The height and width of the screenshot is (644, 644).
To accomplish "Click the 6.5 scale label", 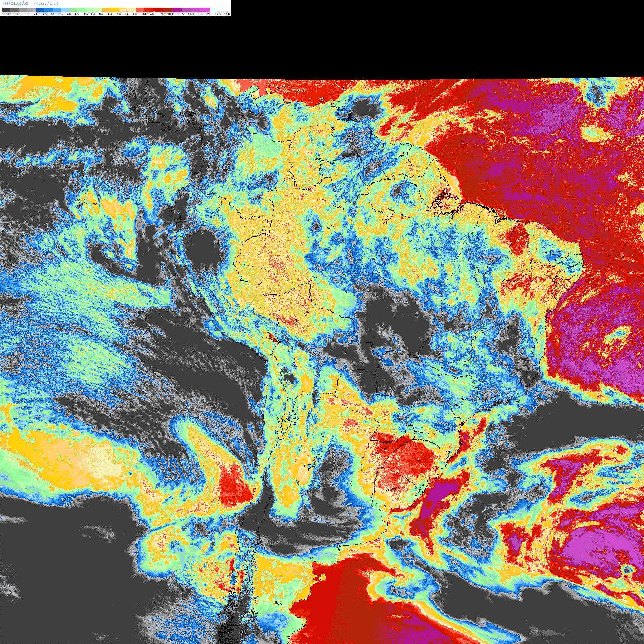I will coord(110,14).
